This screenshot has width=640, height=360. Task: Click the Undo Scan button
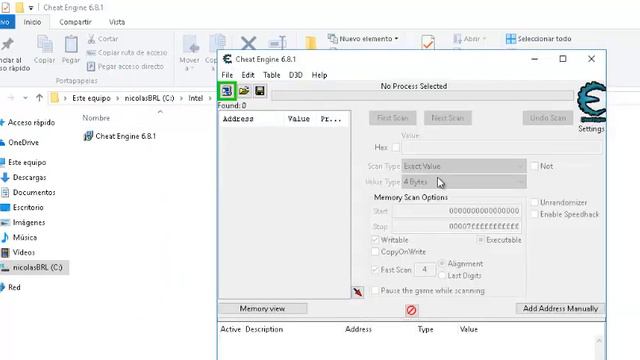click(x=548, y=118)
